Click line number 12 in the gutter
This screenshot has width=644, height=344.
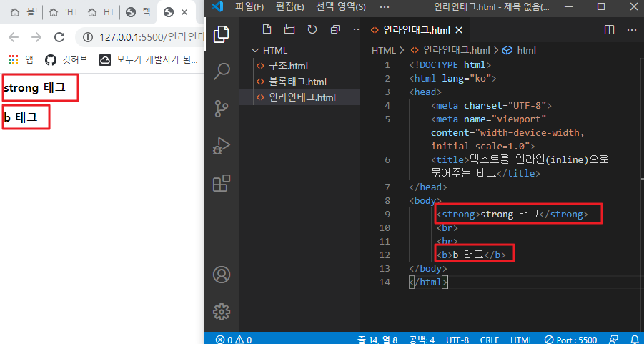385,255
